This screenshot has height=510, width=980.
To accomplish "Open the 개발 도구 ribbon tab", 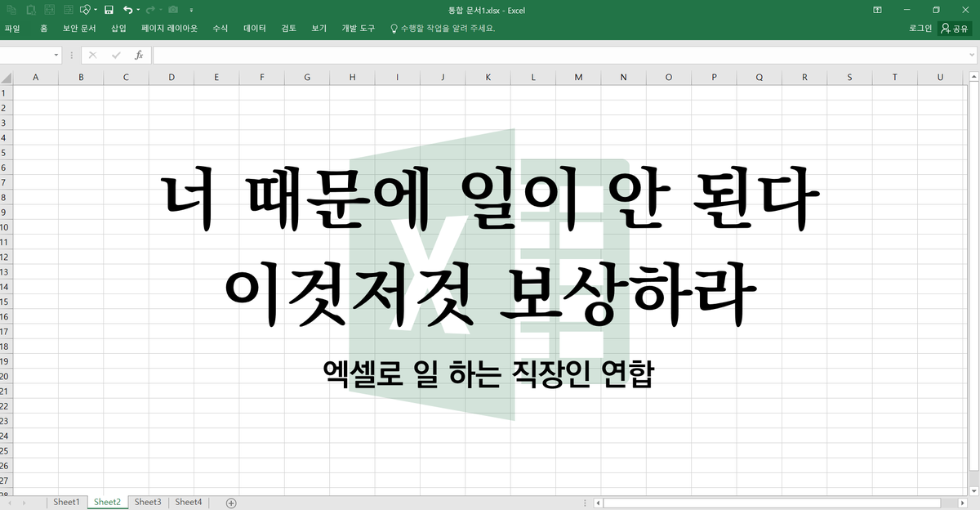I will click(x=358, y=28).
